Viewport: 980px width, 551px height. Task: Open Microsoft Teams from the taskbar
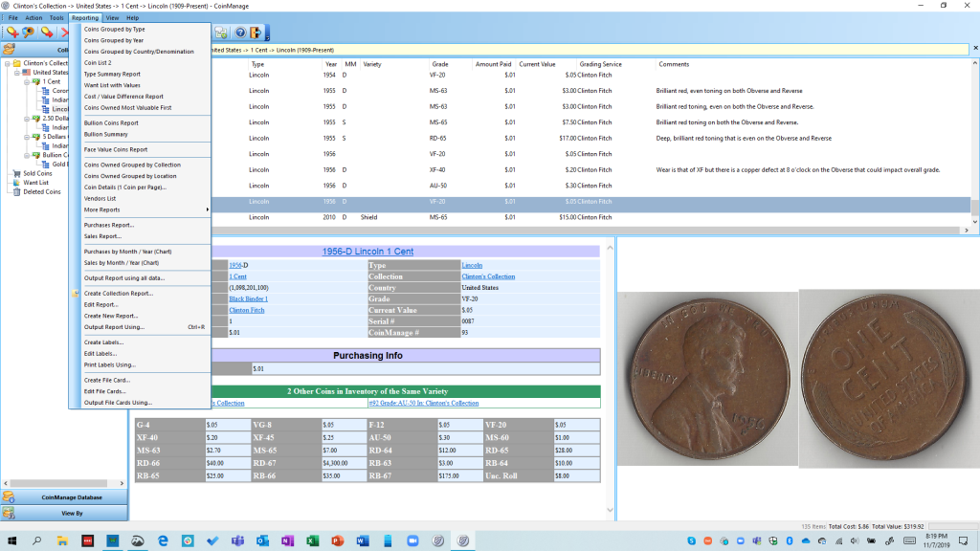[237, 541]
